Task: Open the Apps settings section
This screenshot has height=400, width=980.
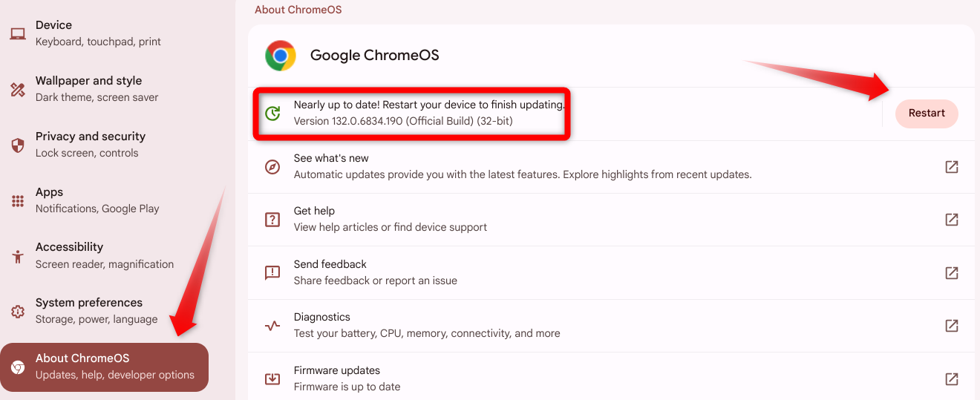Action: [x=97, y=200]
